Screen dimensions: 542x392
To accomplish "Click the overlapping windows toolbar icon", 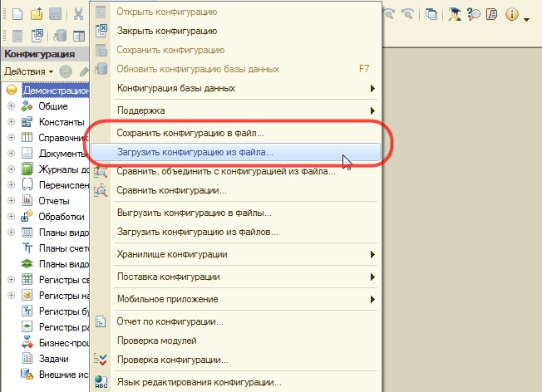I will tap(431, 14).
